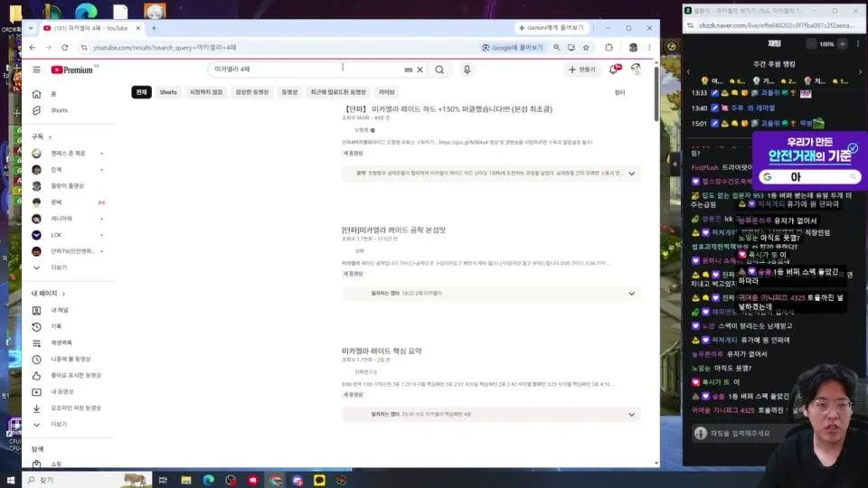Select the 시청하지 않음 (Unwatched) filter chip

coord(206,92)
